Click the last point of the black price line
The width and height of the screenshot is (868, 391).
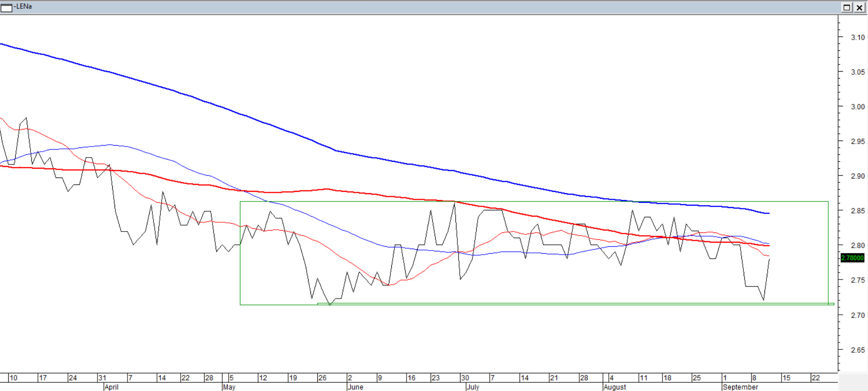(x=769, y=259)
